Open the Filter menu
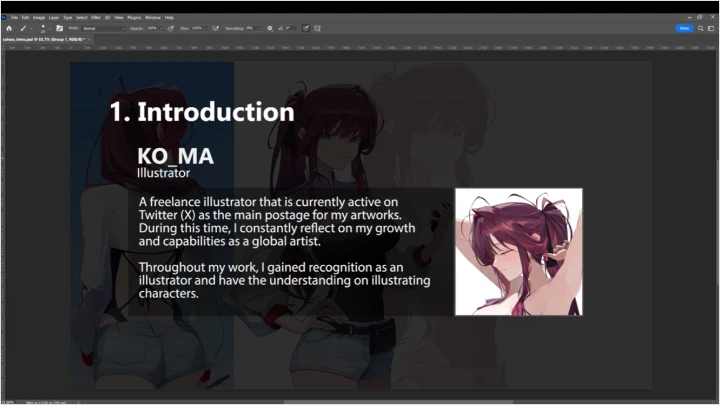Image resolution: width=720 pixels, height=405 pixels. tap(96, 17)
